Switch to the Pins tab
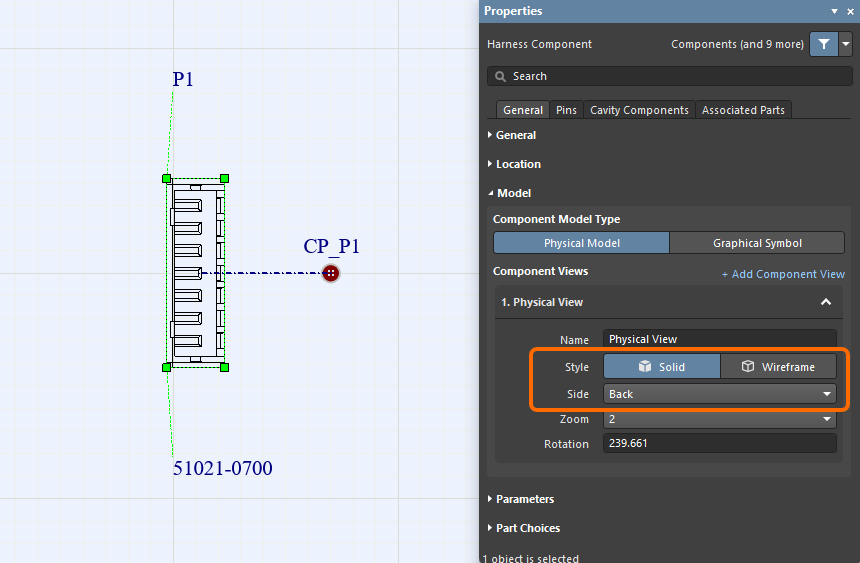 pos(566,110)
